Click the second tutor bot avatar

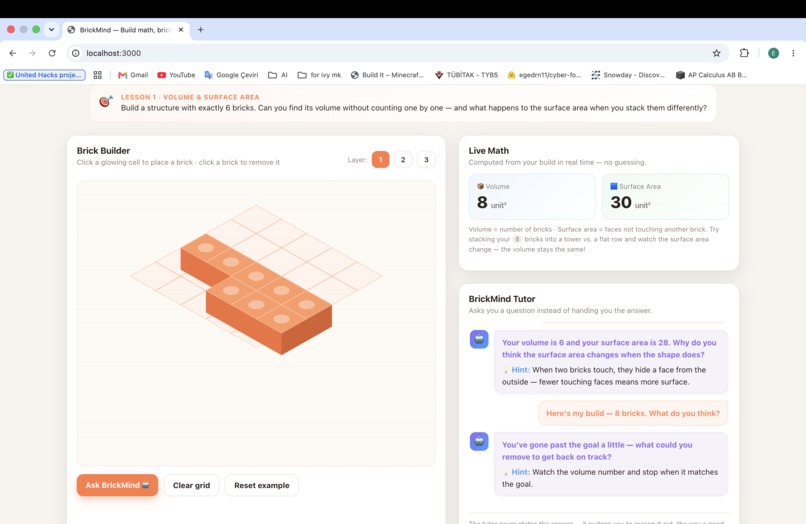479,442
